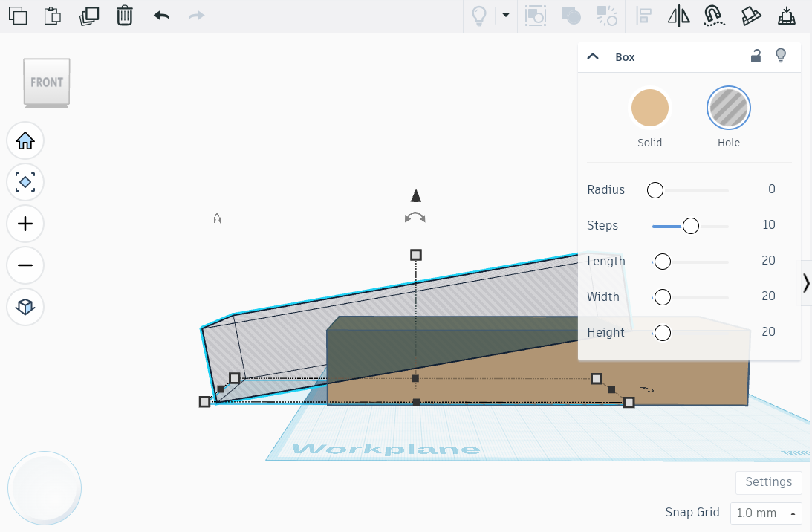Click the Snap Grid label
This screenshot has height=532, width=812.
tap(692, 513)
